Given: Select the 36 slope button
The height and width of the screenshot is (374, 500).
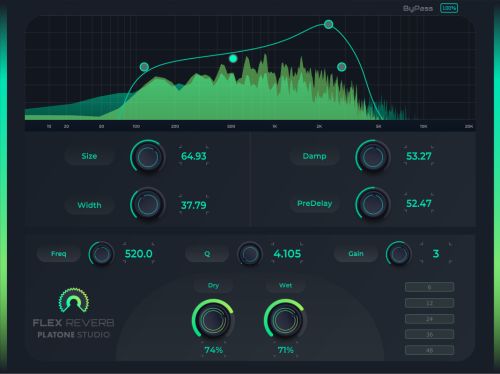Looking at the screenshot, I should (429, 334).
